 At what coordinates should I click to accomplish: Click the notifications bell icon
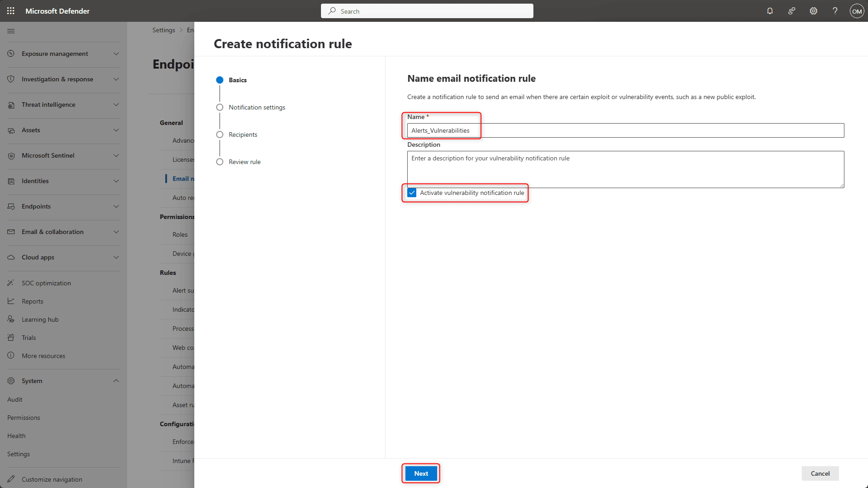[770, 11]
